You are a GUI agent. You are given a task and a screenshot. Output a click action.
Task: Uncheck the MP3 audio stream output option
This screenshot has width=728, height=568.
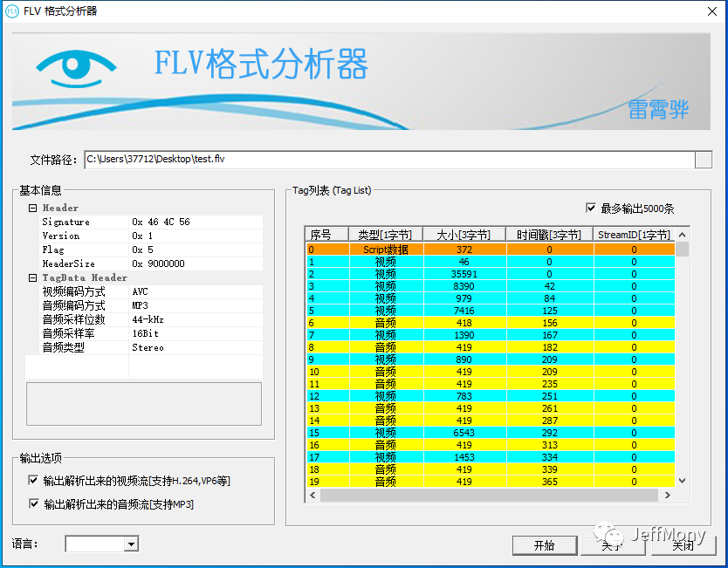(33, 503)
